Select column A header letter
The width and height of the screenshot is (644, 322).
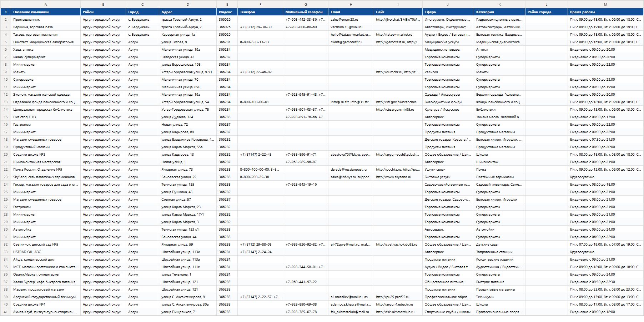point(46,4)
